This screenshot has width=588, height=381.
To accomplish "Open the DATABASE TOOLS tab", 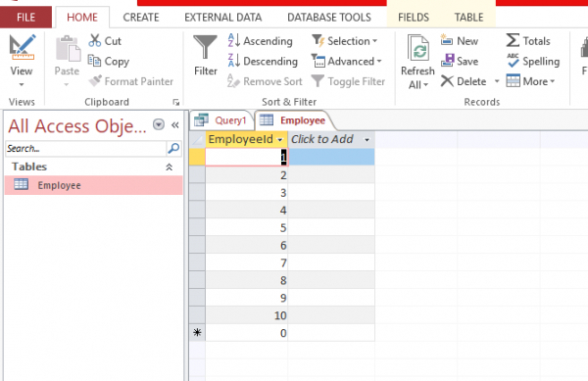I will (x=329, y=18).
